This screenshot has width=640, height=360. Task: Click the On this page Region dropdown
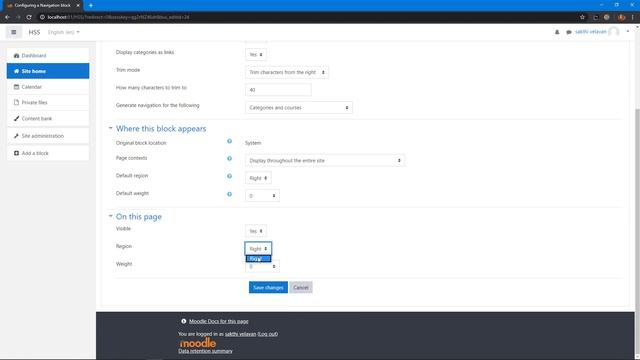258,249
